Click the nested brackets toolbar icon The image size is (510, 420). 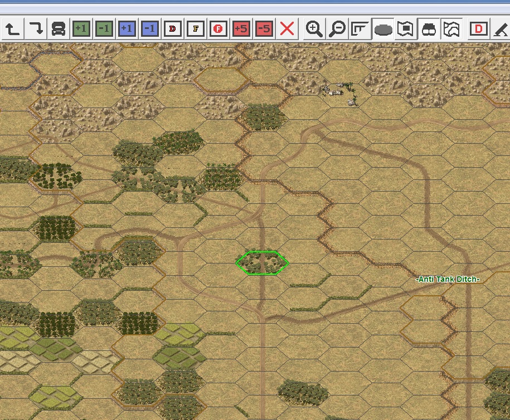(x=360, y=29)
